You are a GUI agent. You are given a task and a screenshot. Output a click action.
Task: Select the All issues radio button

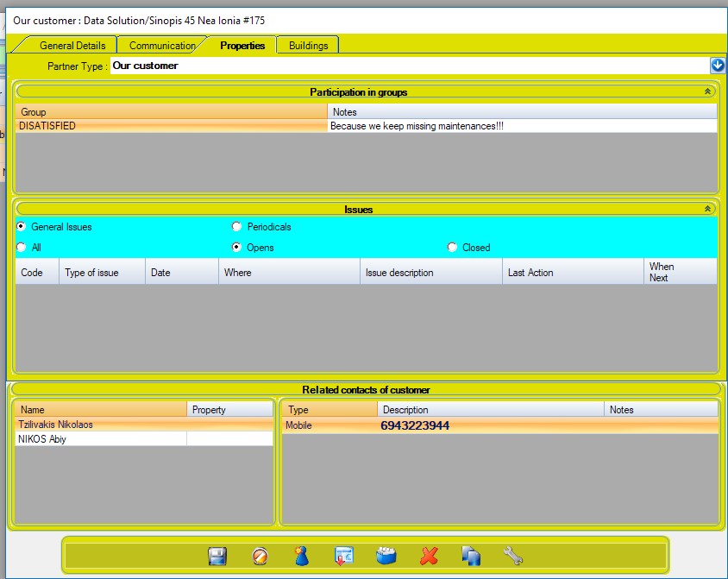tap(22, 248)
